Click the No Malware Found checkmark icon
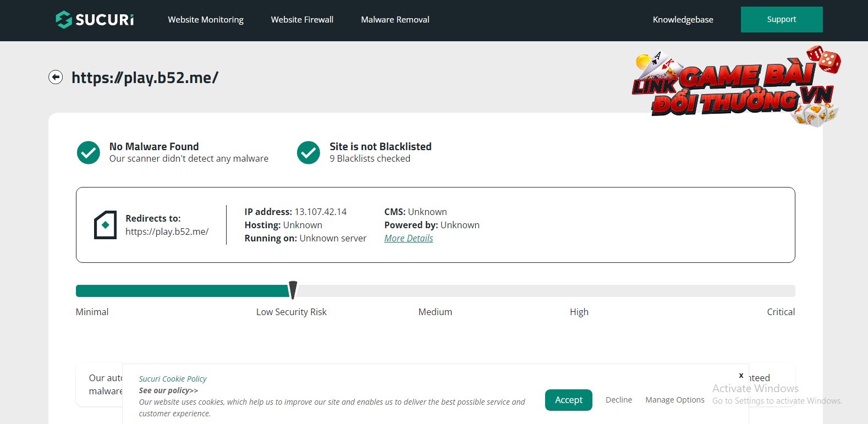The height and width of the screenshot is (424, 868). [88, 152]
